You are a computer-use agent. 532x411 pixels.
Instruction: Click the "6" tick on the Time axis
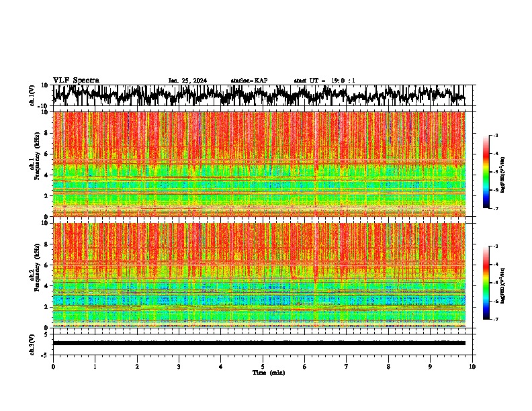pyautogui.click(x=305, y=367)
